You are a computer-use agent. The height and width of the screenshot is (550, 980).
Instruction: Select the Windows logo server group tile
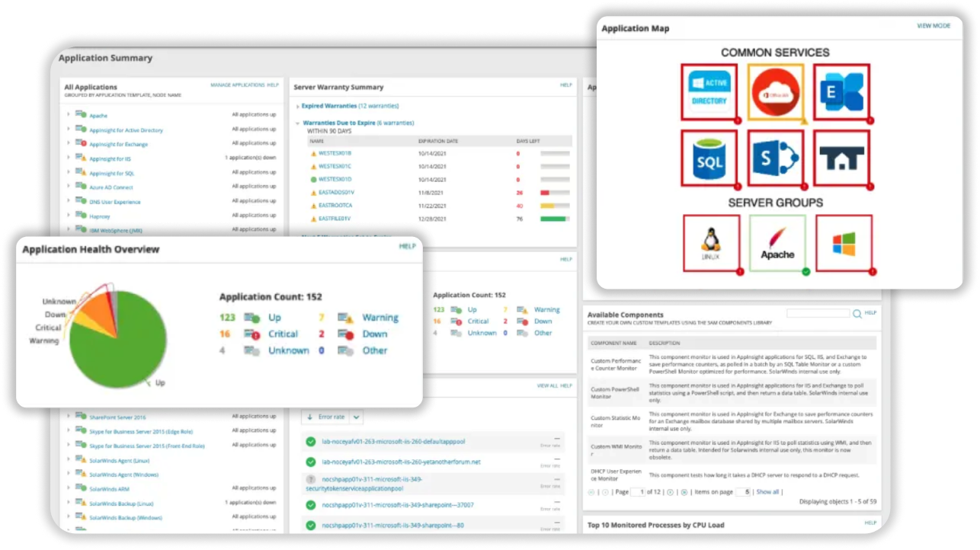coord(844,244)
